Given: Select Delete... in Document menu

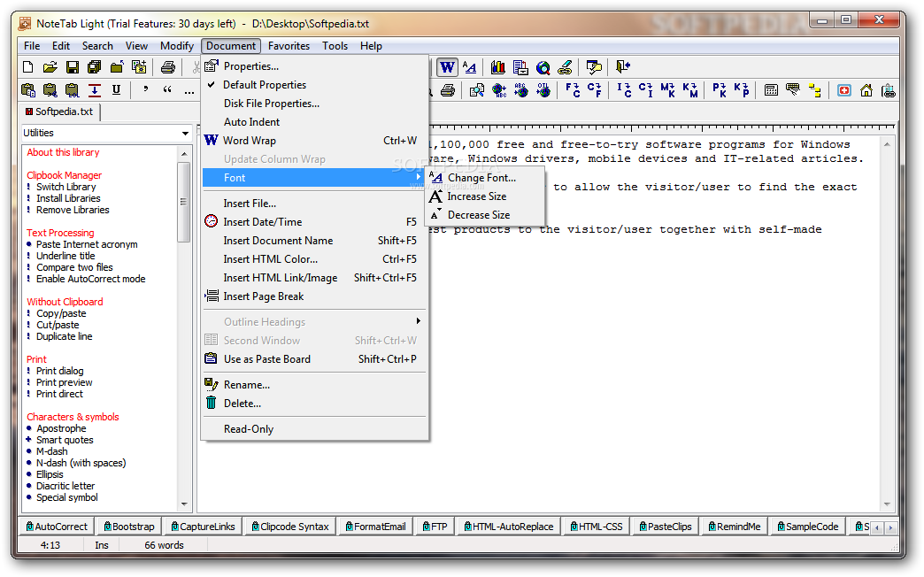Looking at the screenshot, I should (315, 404).
